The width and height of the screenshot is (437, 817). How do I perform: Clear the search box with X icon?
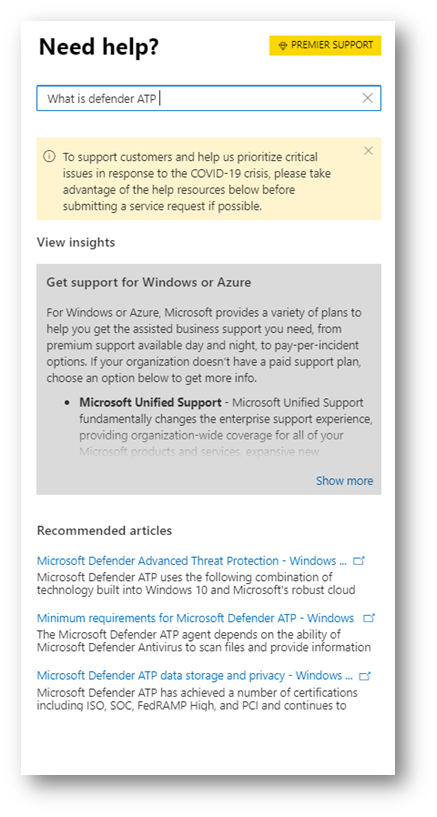point(368,98)
